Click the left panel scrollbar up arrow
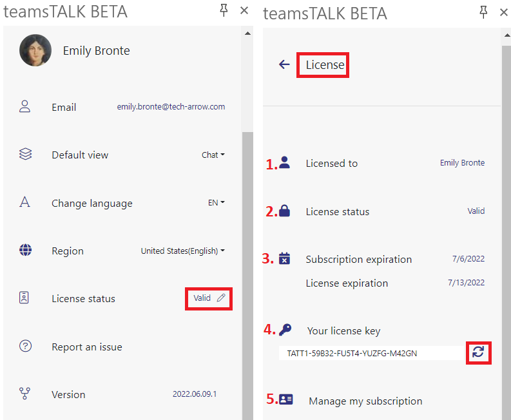This screenshot has width=511, height=420. tap(247, 32)
